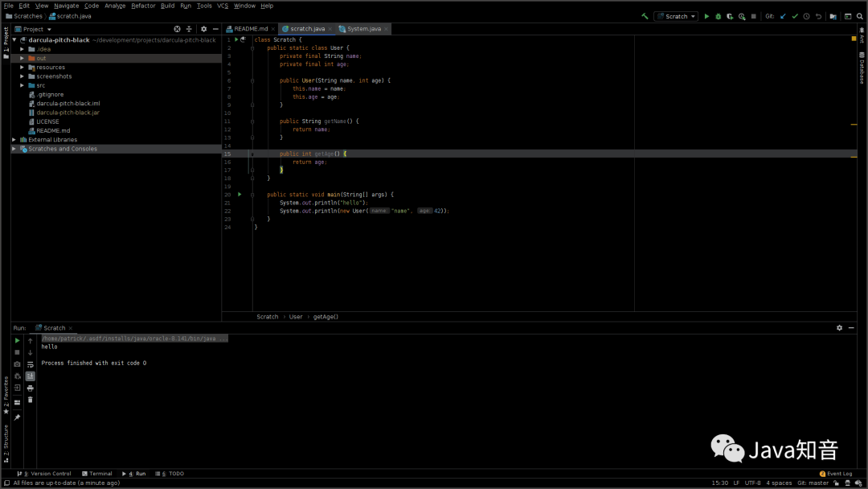Viewport: 868px width, 489px height.
Task: Open Project panel settings gear
Action: click(x=203, y=29)
